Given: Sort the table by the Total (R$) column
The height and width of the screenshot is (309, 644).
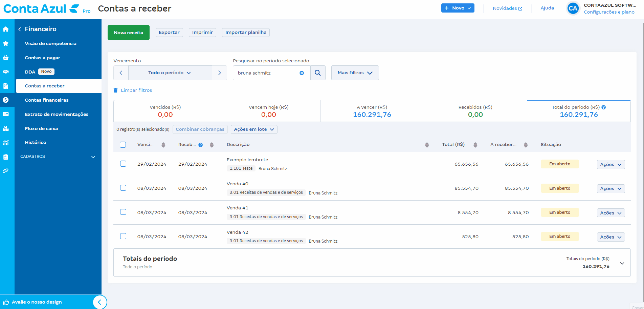Looking at the screenshot, I should pyautogui.click(x=475, y=145).
